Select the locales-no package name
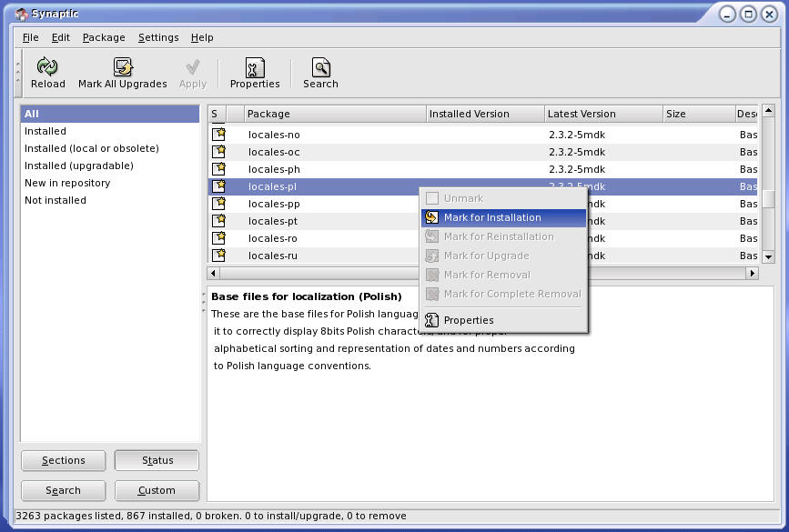 click(274, 135)
